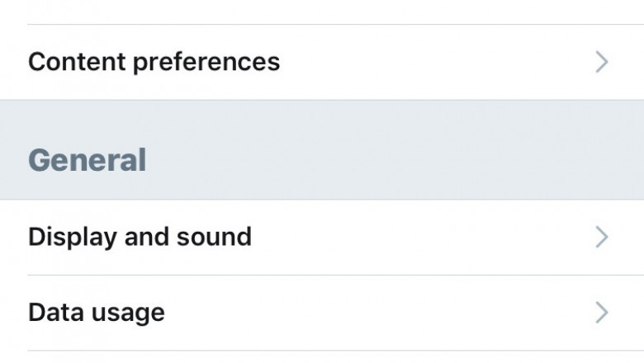Open the Content preferences settings
644x363 pixels.
154,62
